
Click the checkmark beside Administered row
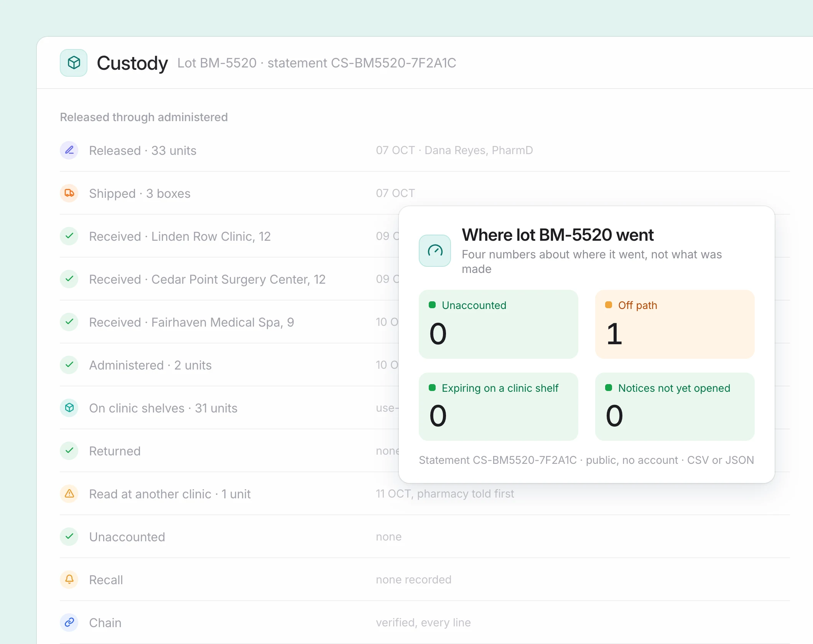click(x=69, y=365)
